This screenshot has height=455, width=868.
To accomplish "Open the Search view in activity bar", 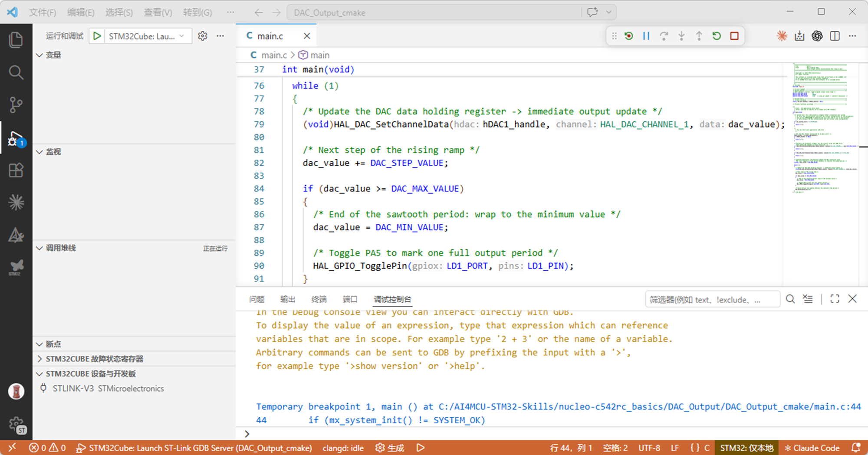I will (16, 72).
